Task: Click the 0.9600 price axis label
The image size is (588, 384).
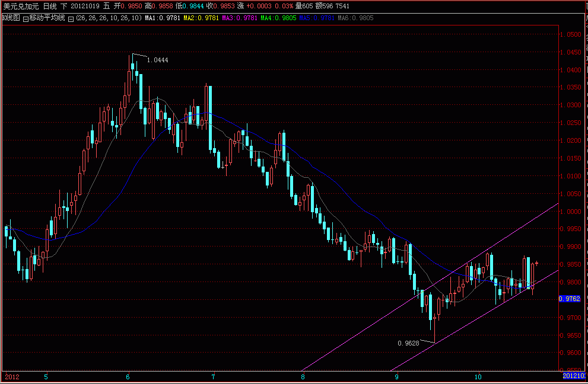Action: tap(570, 353)
